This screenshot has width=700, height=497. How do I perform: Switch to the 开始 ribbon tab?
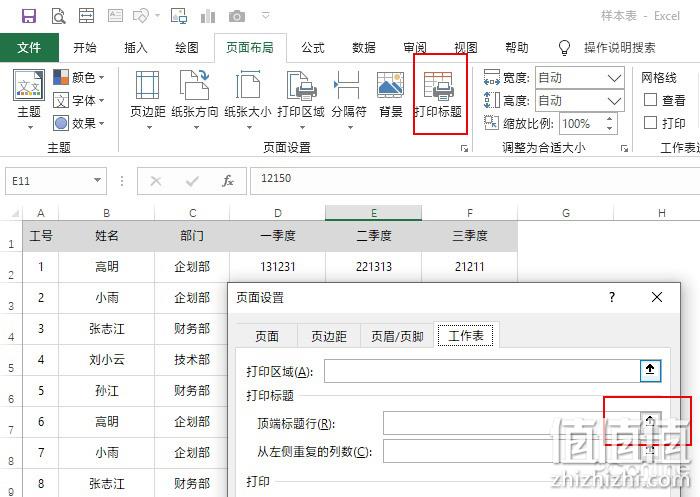(x=85, y=47)
